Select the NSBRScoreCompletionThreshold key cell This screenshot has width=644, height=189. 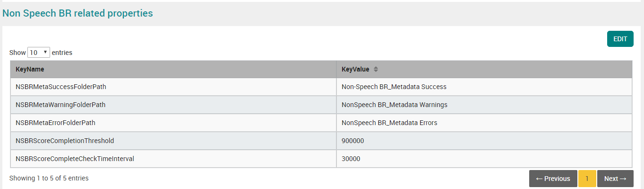173,141
